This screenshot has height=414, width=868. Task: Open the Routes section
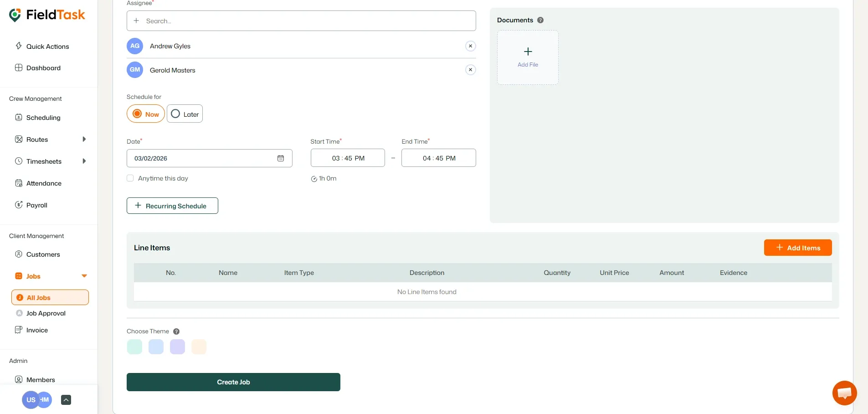coord(37,140)
